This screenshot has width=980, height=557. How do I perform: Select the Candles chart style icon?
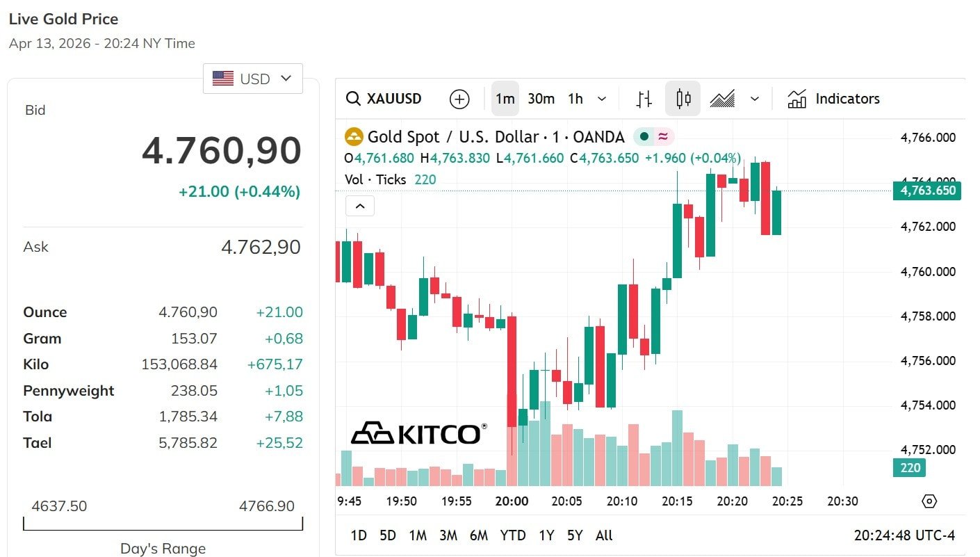point(683,99)
